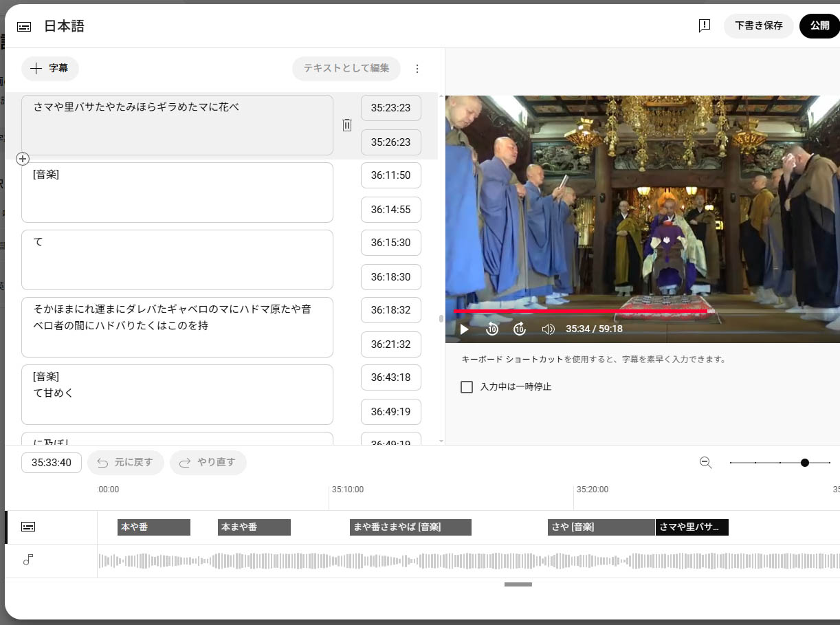The width and height of the screenshot is (840, 625).
Task: Delete the selected subtitle with trash icon
Action: pos(347,125)
